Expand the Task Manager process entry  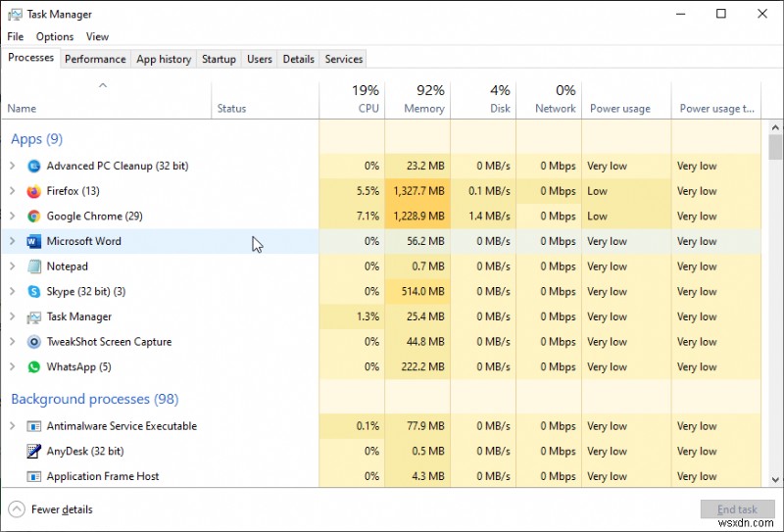coord(13,317)
